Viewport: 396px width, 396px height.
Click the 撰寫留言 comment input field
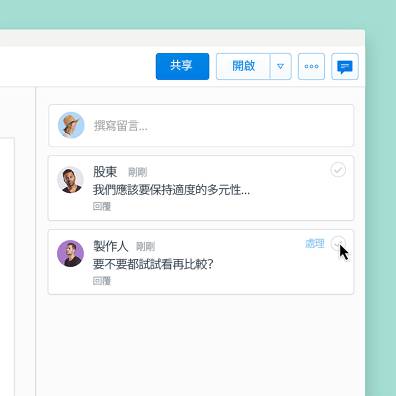(x=201, y=126)
